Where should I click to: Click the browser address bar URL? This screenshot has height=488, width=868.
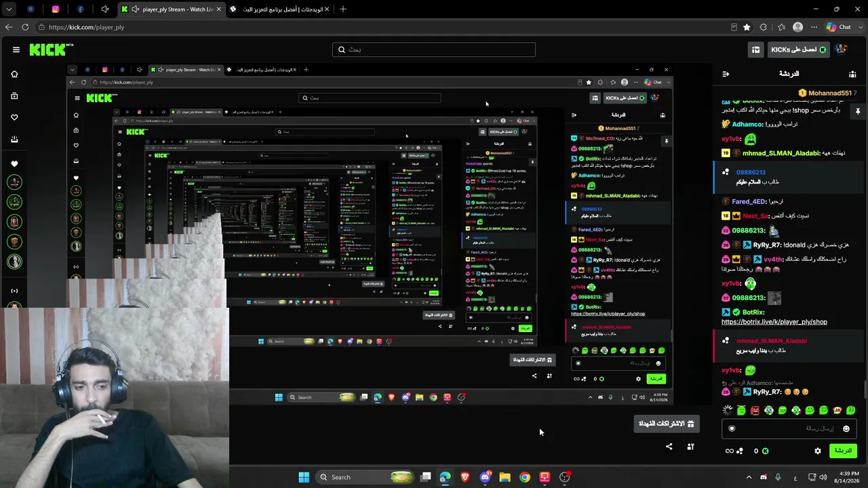(x=87, y=27)
